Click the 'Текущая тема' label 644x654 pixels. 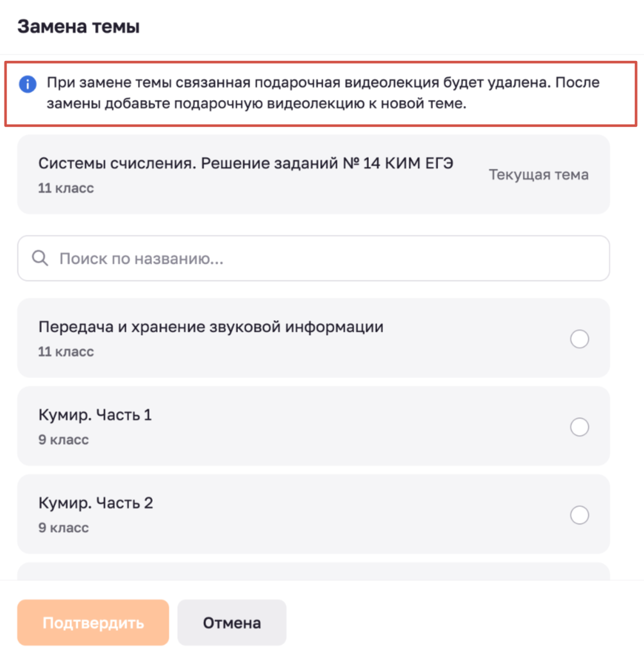539,175
